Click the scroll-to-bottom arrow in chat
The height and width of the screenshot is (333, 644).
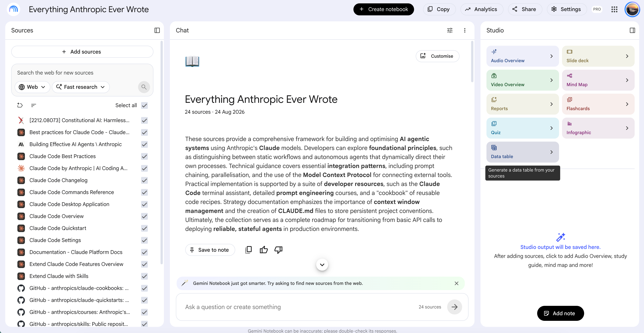322,264
